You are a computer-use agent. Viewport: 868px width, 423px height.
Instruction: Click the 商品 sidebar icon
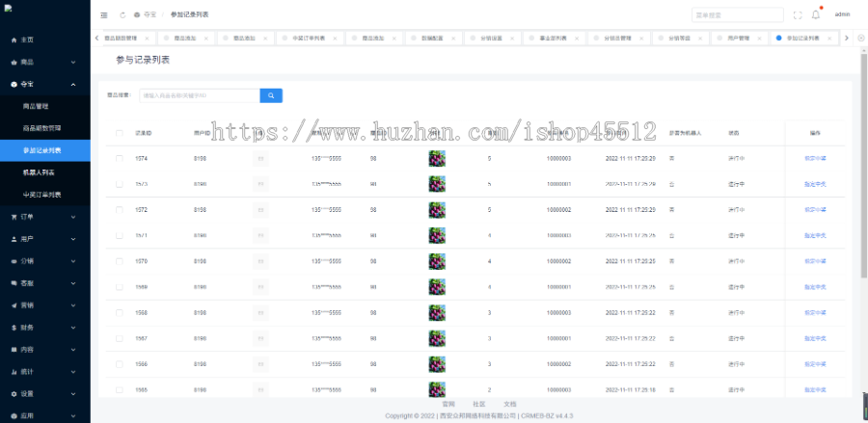14,63
